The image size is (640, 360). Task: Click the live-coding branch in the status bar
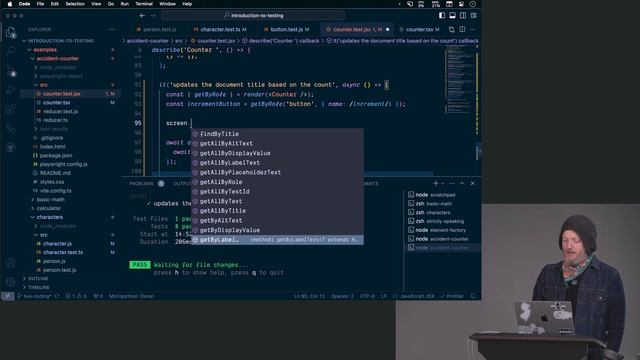(34, 296)
